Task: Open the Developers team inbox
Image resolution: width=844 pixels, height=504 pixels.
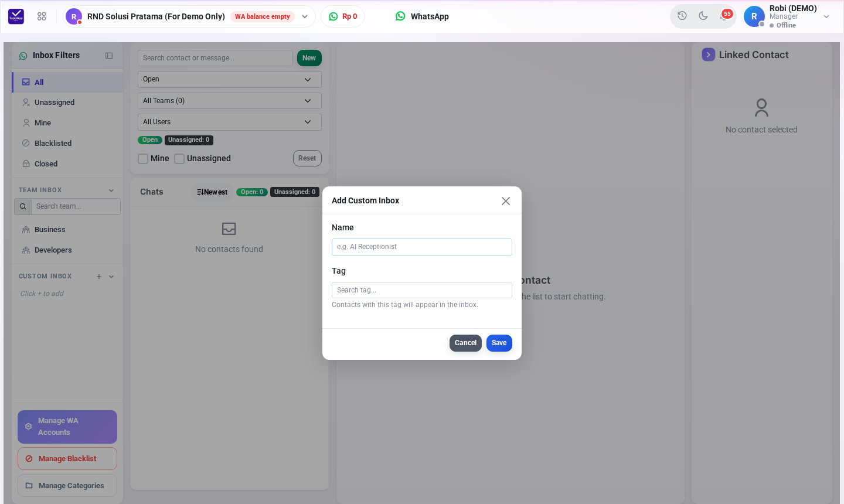Action: (68, 250)
